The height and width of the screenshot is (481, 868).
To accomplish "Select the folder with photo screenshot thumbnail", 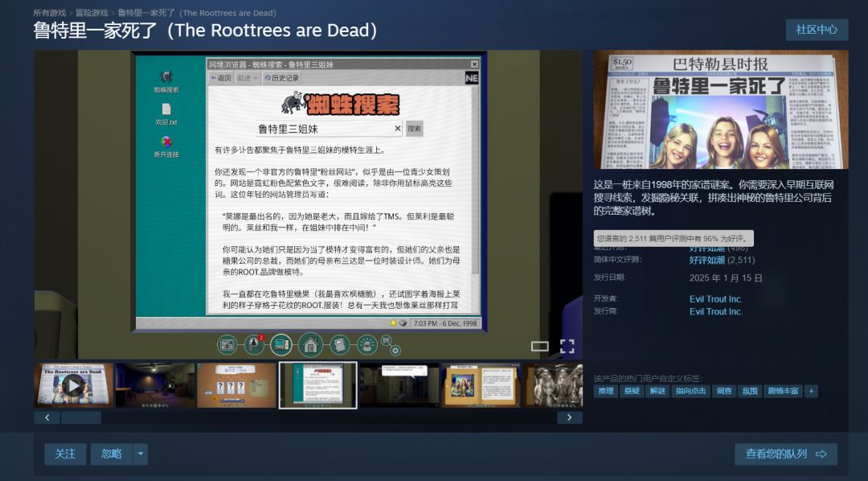I will coord(481,385).
